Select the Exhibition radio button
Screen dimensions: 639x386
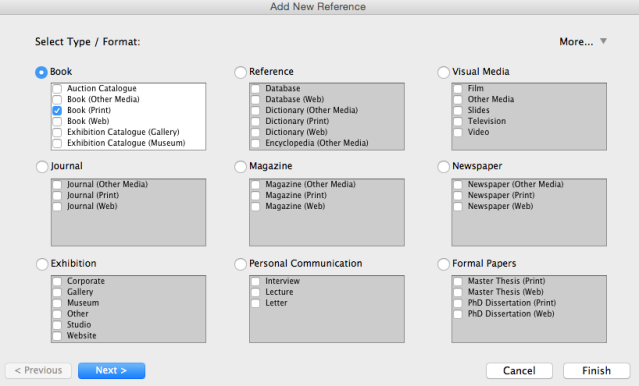click(x=42, y=264)
